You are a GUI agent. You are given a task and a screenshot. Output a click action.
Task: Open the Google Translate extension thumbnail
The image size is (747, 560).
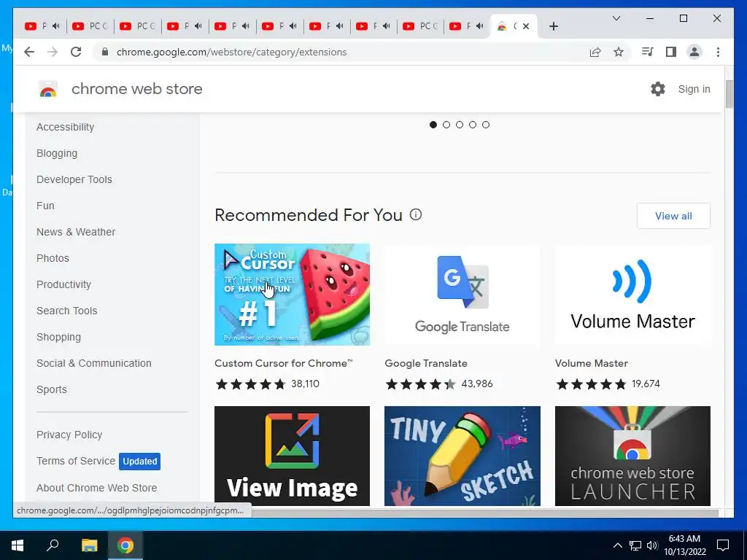(462, 295)
